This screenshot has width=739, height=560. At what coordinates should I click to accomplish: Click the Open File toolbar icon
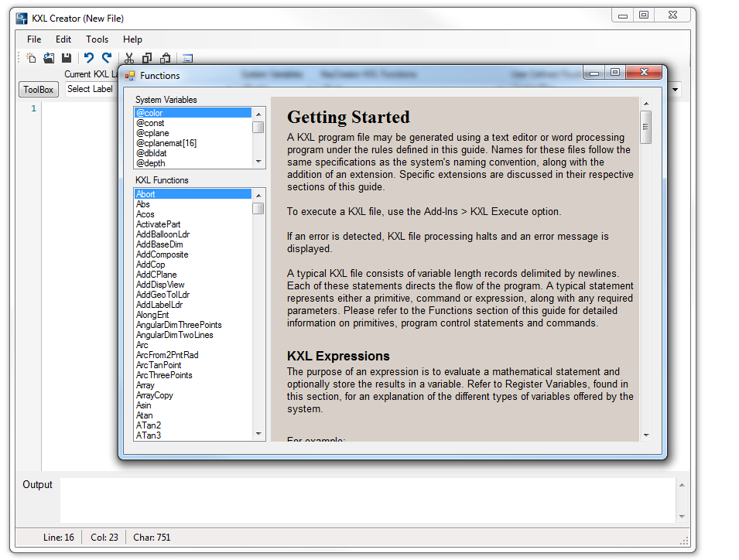(49, 58)
